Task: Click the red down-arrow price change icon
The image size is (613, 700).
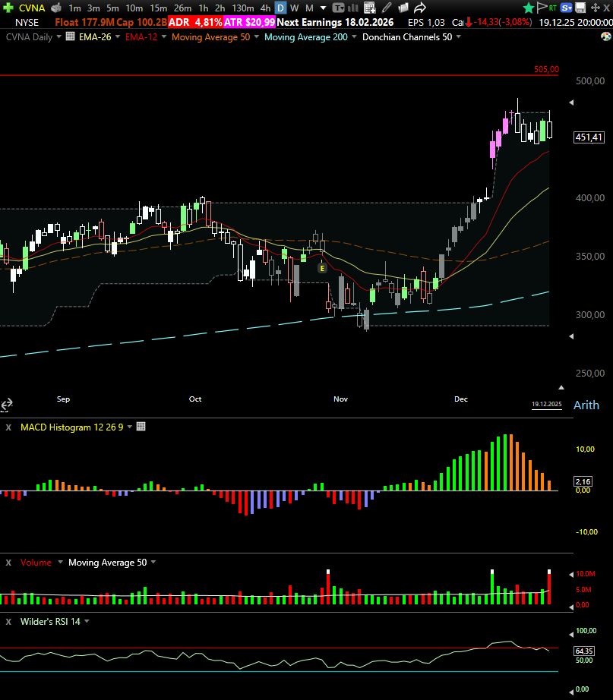Action: 468,22
